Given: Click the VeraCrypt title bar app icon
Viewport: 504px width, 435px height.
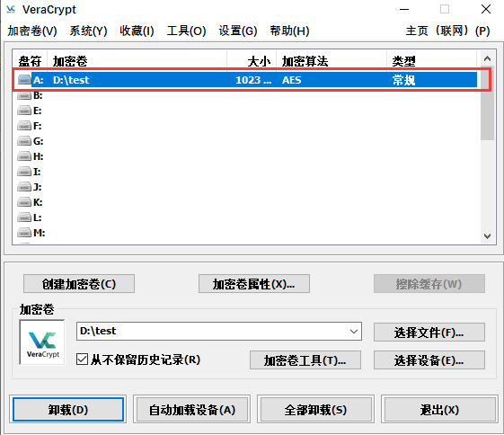Looking at the screenshot, I should click(x=11, y=9).
